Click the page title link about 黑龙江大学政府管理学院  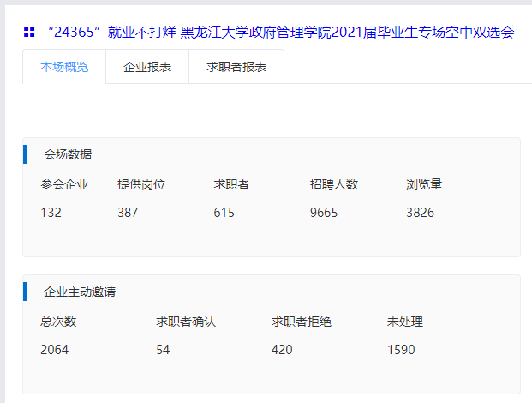click(x=281, y=33)
